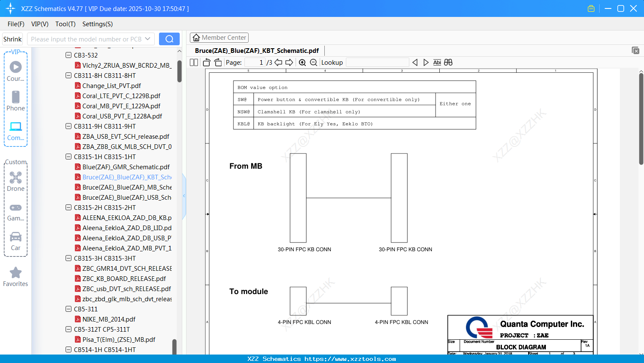Open the Courses category in sidebar
This screenshot has height=363, width=644.
[x=16, y=71]
